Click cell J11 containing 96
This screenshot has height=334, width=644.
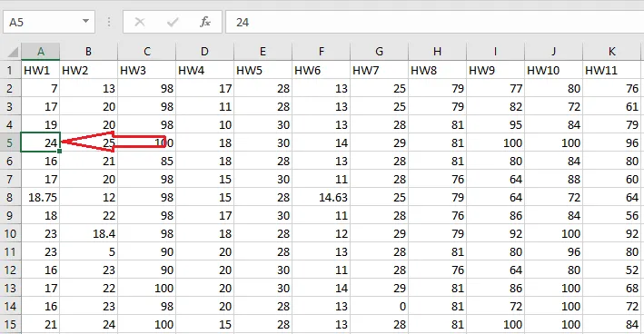[554, 251]
